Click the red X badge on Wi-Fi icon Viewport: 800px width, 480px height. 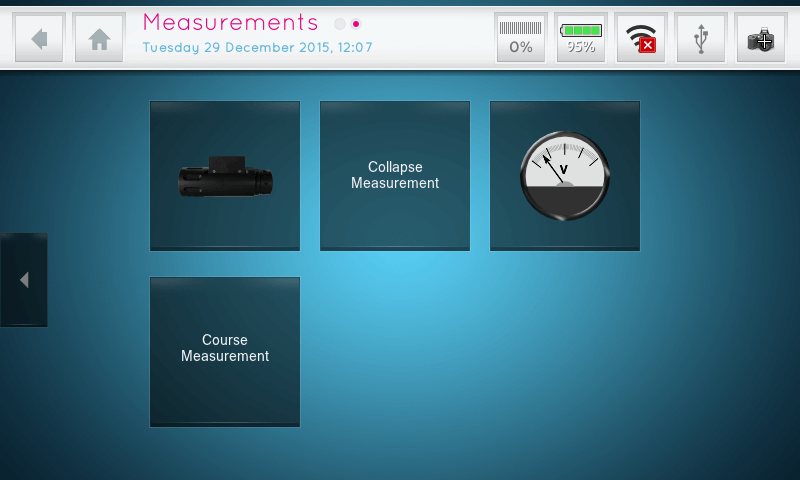647,45
